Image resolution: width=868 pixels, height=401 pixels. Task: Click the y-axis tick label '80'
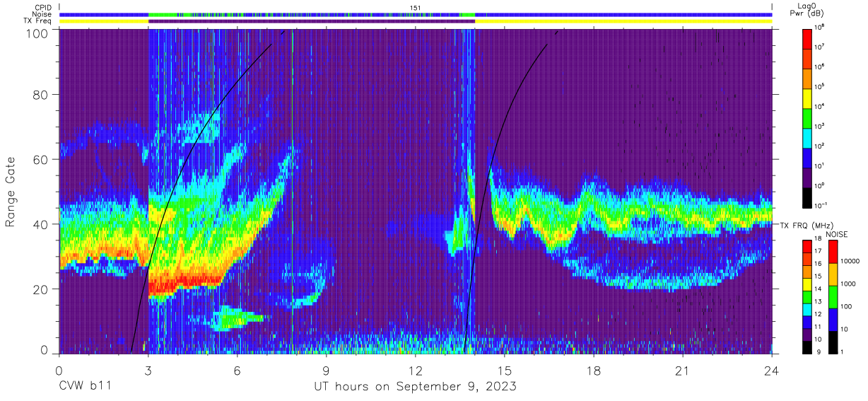pos(40,96)
